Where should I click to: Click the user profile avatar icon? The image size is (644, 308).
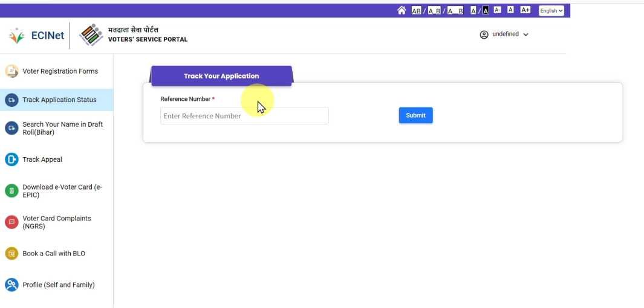tap(484, 34)
